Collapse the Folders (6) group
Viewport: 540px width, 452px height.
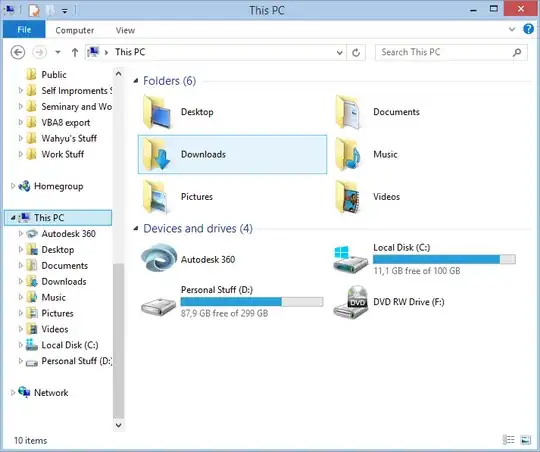coord(136,81)
